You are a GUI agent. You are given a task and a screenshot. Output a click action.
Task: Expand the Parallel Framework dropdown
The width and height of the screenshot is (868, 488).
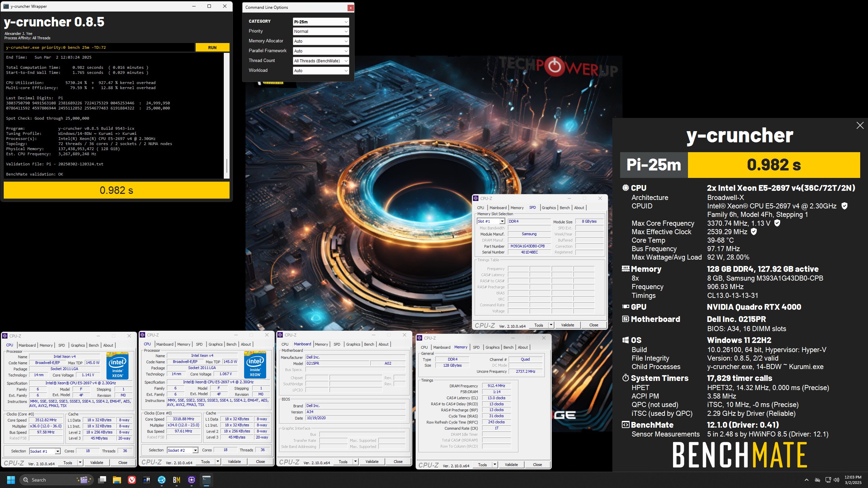click(321, 51)
